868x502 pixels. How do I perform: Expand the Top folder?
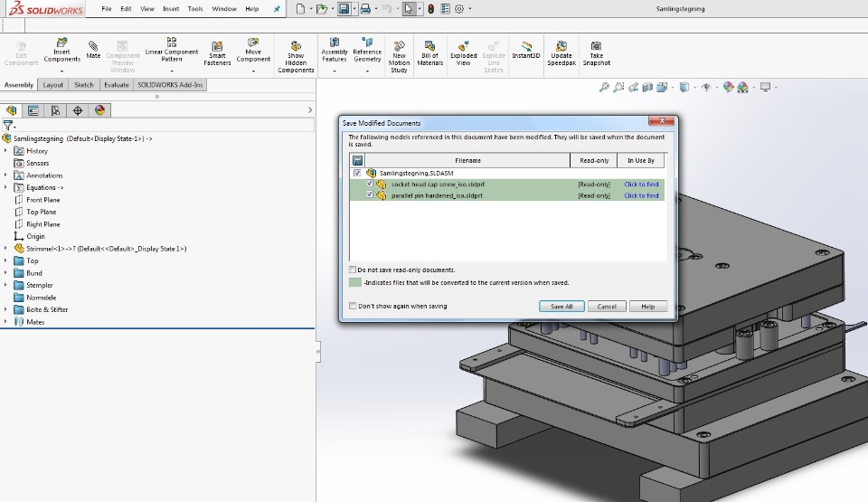tap(6, 260)
